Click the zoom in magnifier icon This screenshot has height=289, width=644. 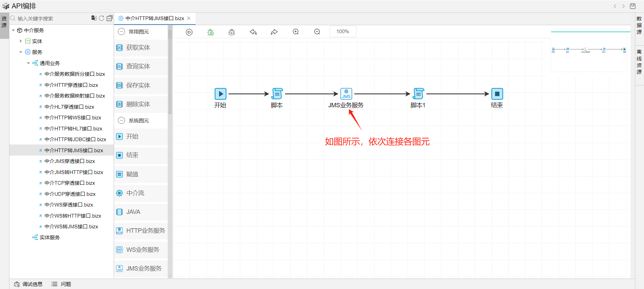296,32
